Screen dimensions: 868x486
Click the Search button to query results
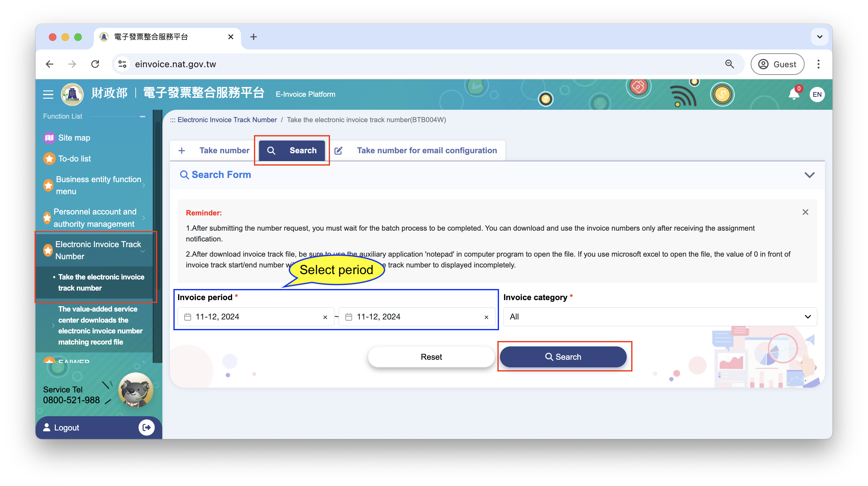coord(562,357)
